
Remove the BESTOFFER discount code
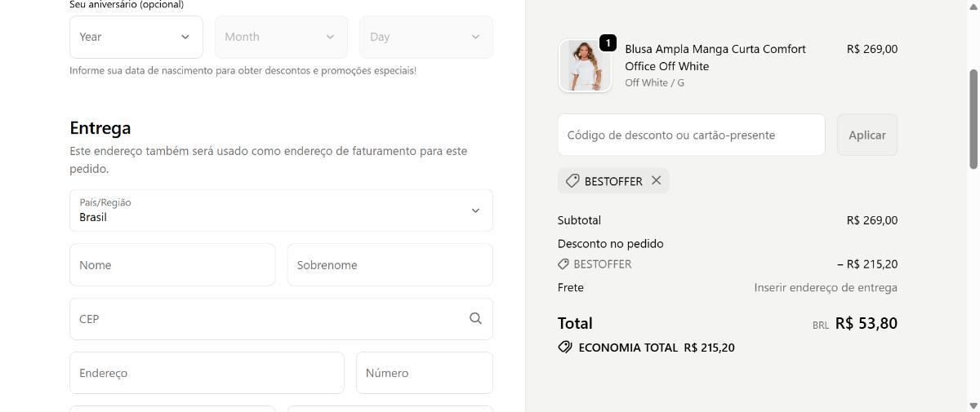[x=656, y=180]
